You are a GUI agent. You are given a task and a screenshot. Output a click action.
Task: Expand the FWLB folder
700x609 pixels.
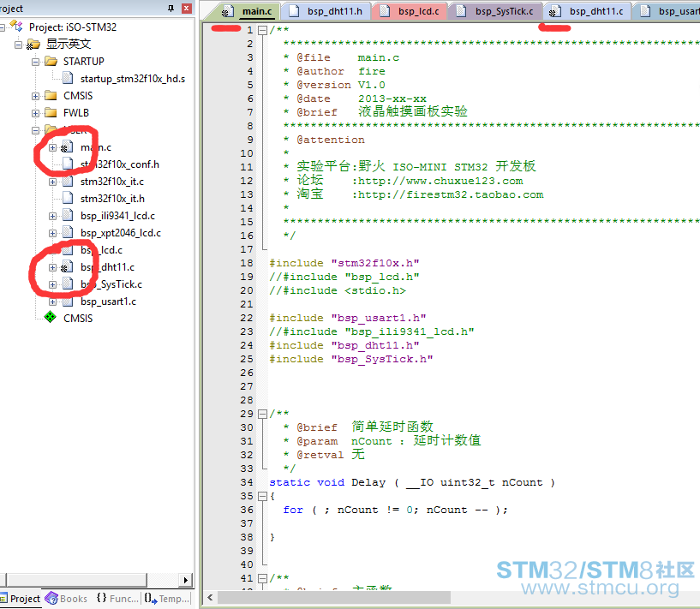pos(36,113)
